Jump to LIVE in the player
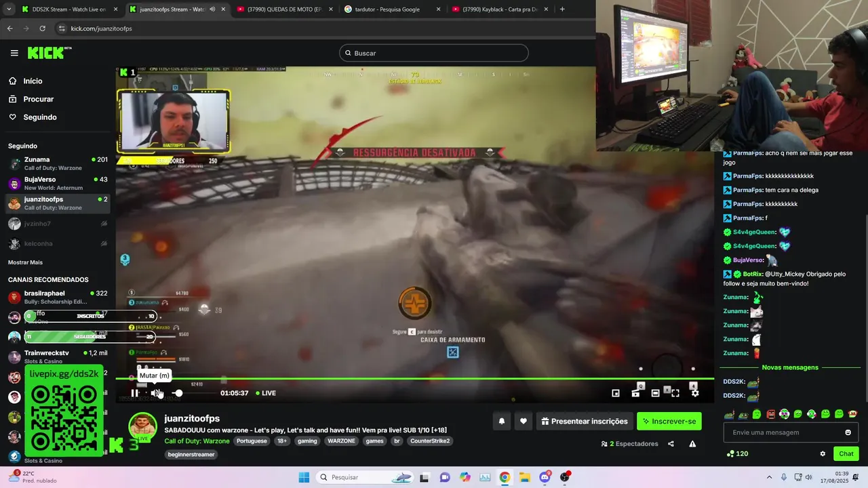The width and height of the screenshot is (868, 488). click(266, 393)
